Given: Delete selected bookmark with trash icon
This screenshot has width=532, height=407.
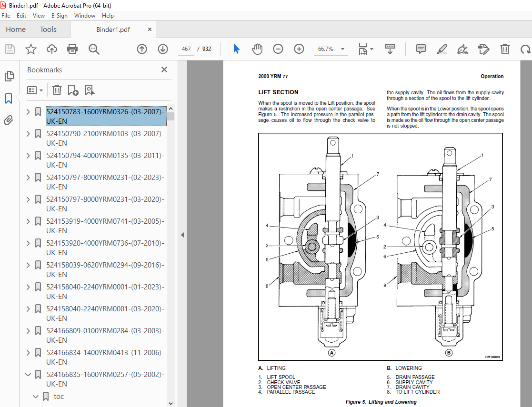Looking at the screenshot, I should click(x=57, y=90).
